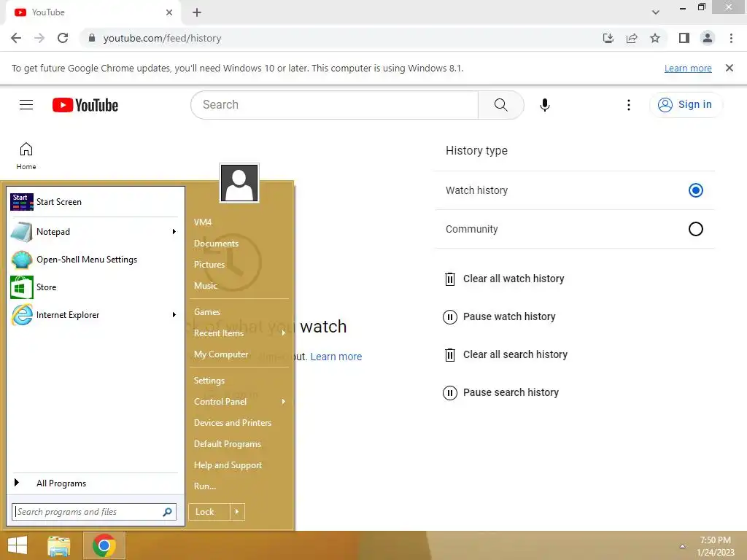
Task: Click the Pause search history label
Action: 511,392
